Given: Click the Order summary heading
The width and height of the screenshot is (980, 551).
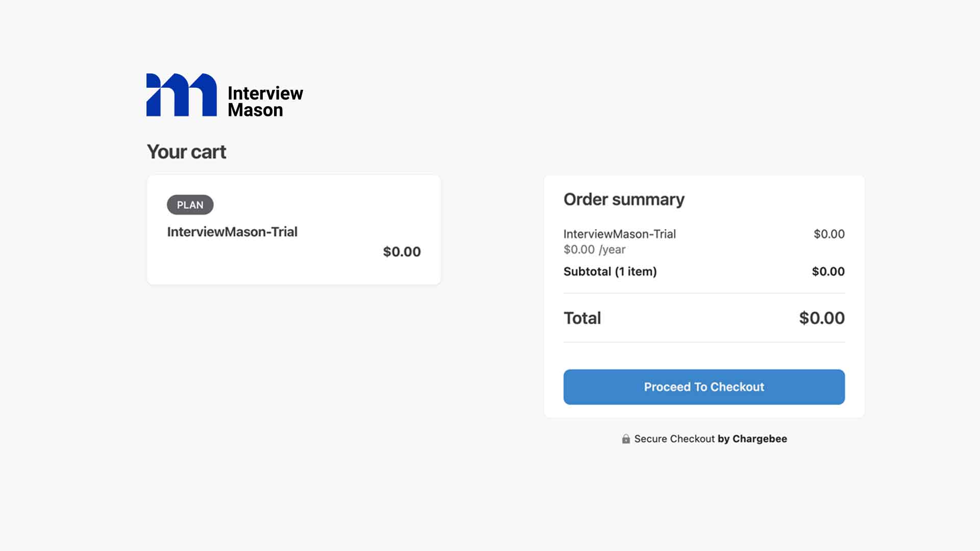Looking at the screenshot, I should pos(624,199).
